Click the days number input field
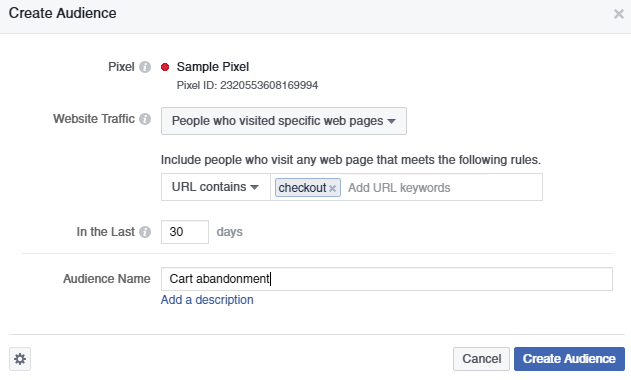This screenshot has height=380, width=631. 185,232
